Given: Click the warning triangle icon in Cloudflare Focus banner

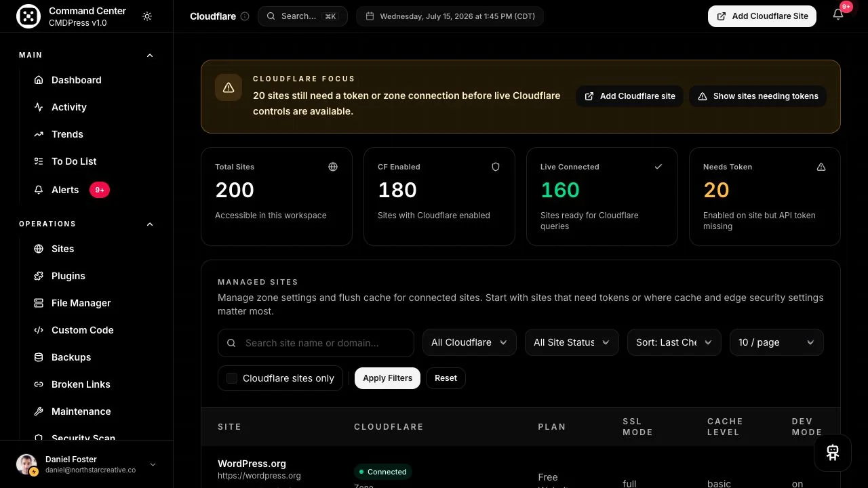Looking at the screenshot, I should point(229,87).
